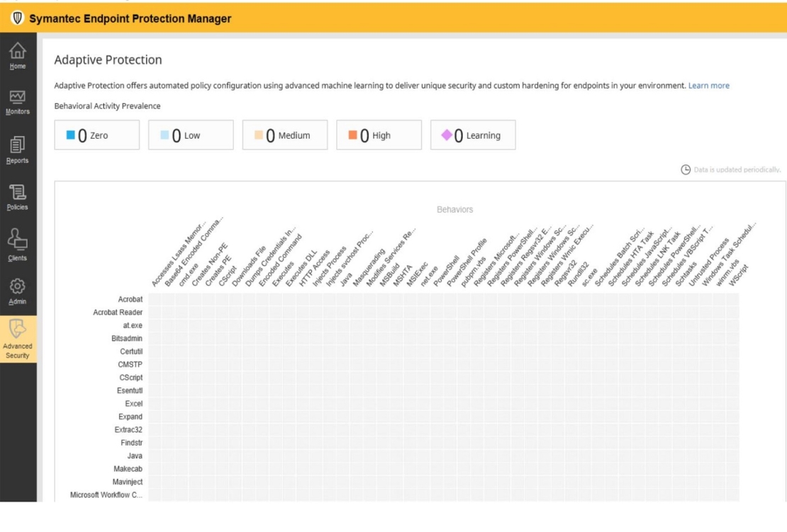The width and height of the screenshot is (787, 532).
Task: Select the Medium prevalence tile
Action: [285, 135]
